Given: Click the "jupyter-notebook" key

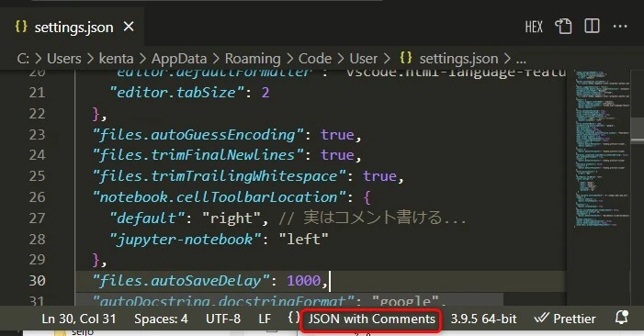Looking at the screenshot, I should coord(186,239).
